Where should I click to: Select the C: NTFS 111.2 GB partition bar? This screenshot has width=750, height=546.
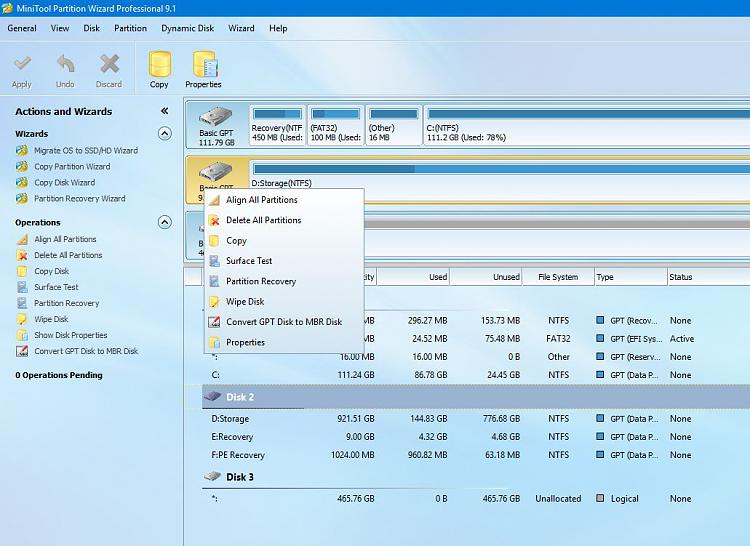point(587,125)
